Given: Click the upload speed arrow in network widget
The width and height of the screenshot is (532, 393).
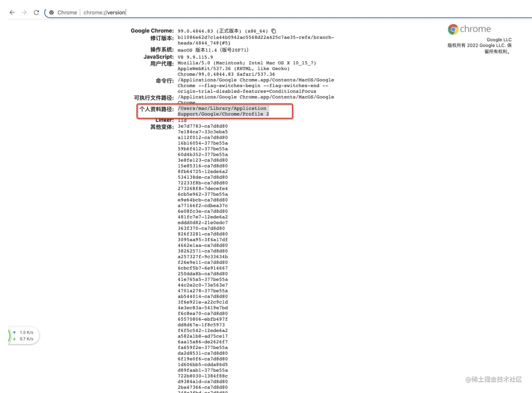Looking at the screenshot, I should coord(14,332).
